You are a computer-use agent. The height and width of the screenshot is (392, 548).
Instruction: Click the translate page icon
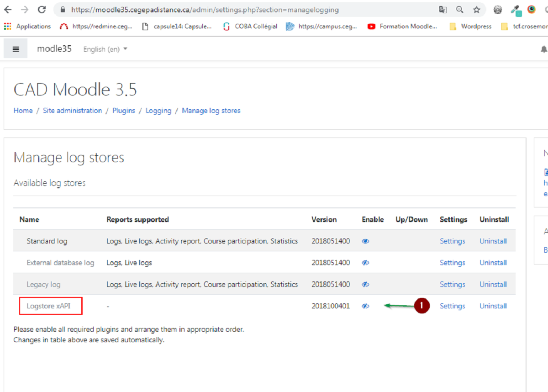tap(443, 10)
